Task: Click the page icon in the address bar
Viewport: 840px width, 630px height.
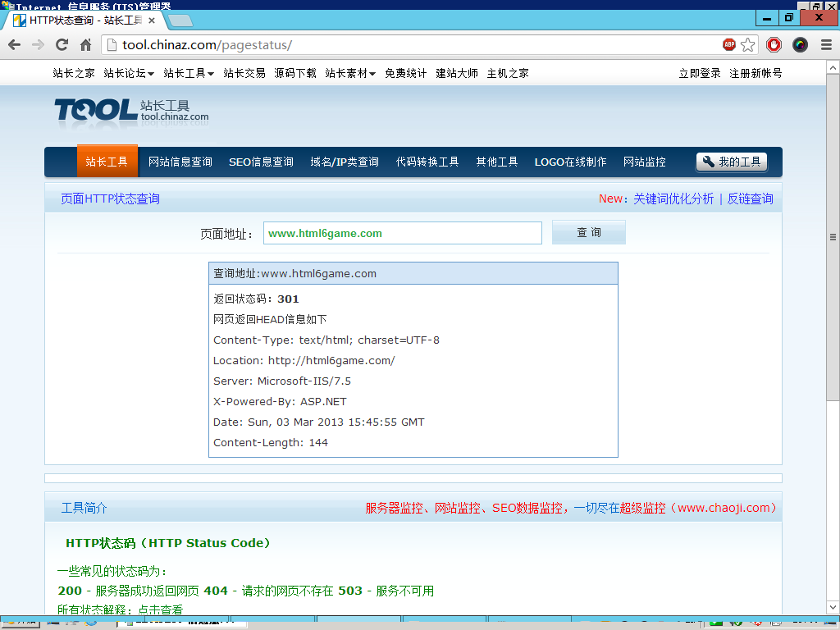Action: coord(112,45)
